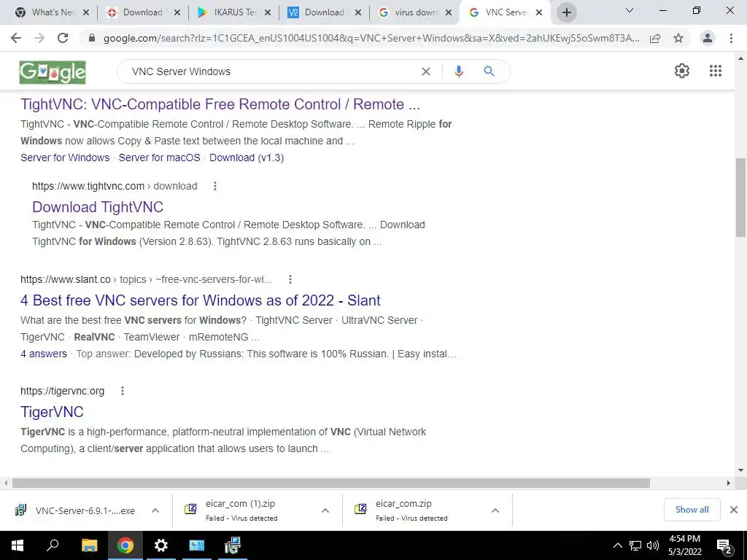
Task: Click the horizontal scrollbar thumb
Action: click(330, 483)
